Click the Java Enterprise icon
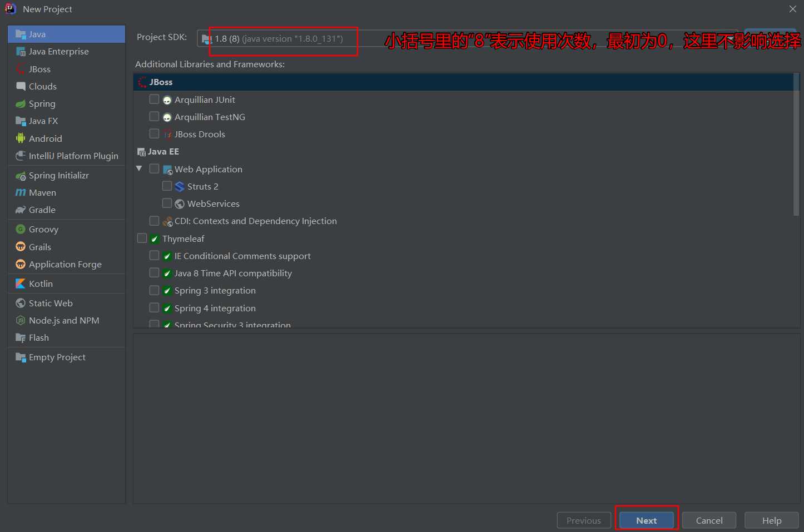The width and height of the screenshot is (804, 532). (21, 52)
